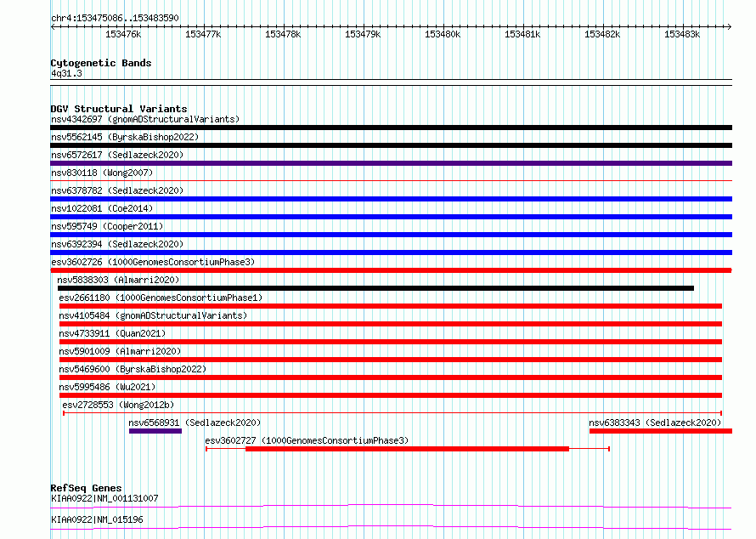Click the red bar under nsv4105484
Screen dimensions: 756x539
click(391, 324)
